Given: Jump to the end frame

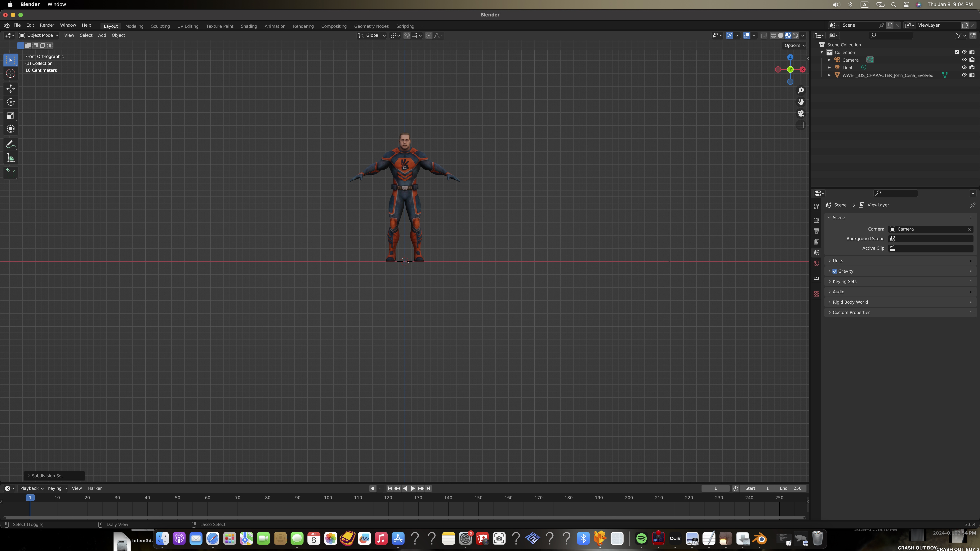Looking at the screenshot, I should (428, 488).
